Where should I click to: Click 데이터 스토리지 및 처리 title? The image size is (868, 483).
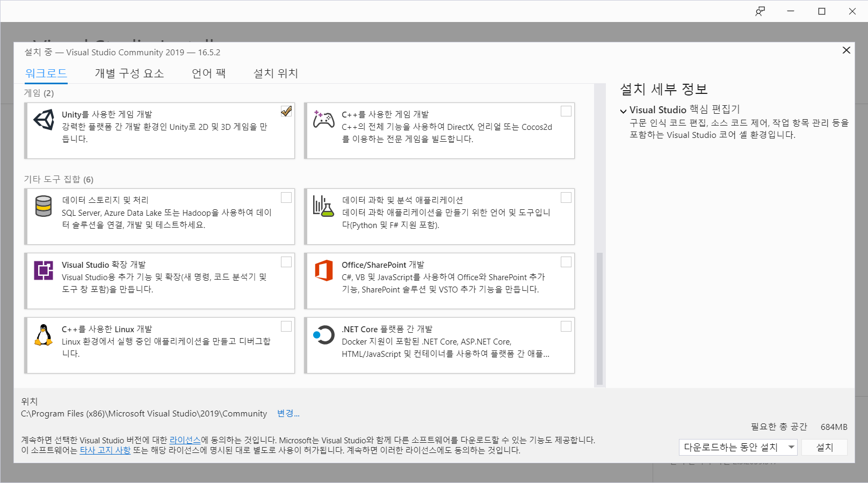[x=105, y=200]
